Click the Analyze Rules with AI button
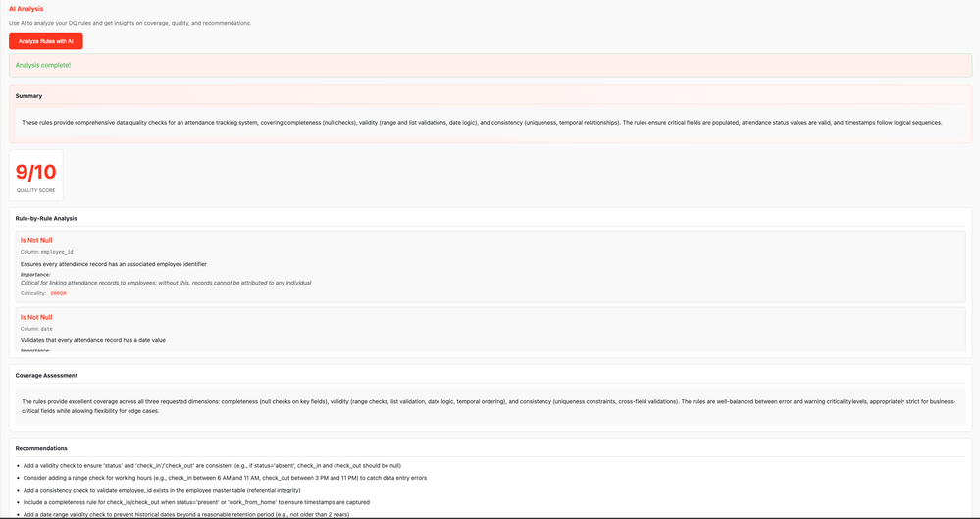The width and height of the screenshot is (980, 519). pyautogui.click(x=46, y=41)
